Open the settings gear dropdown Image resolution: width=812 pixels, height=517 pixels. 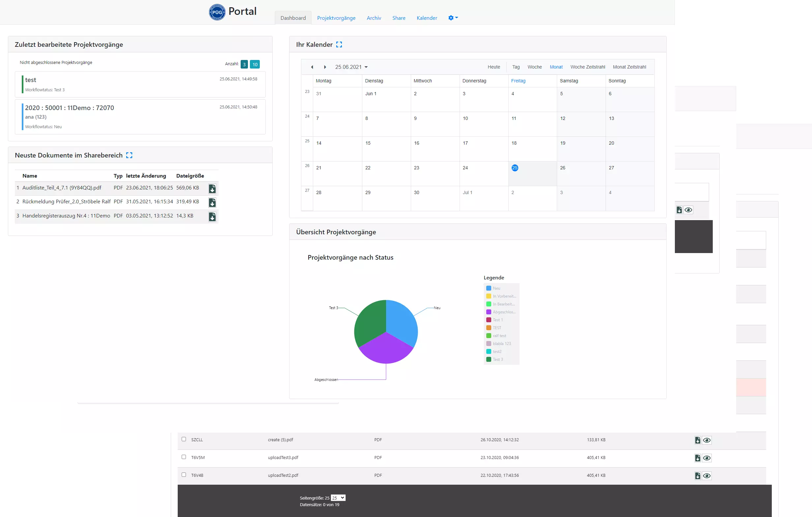point(453,18)
